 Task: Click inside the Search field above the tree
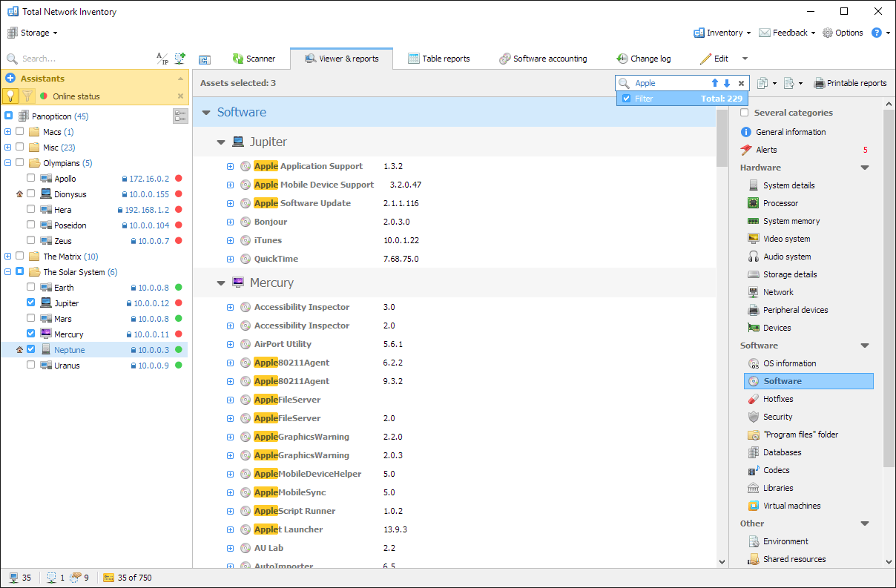74,58
